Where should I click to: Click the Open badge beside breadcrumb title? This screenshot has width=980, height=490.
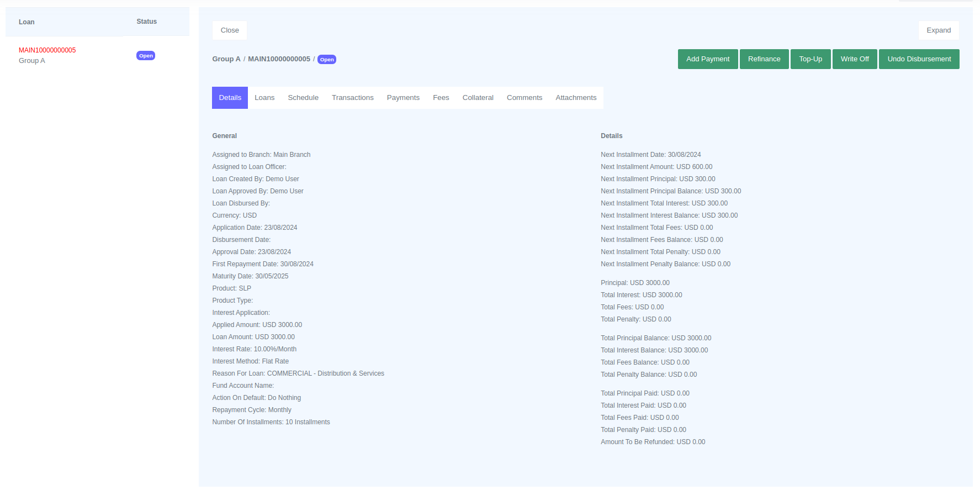(327, 60)
